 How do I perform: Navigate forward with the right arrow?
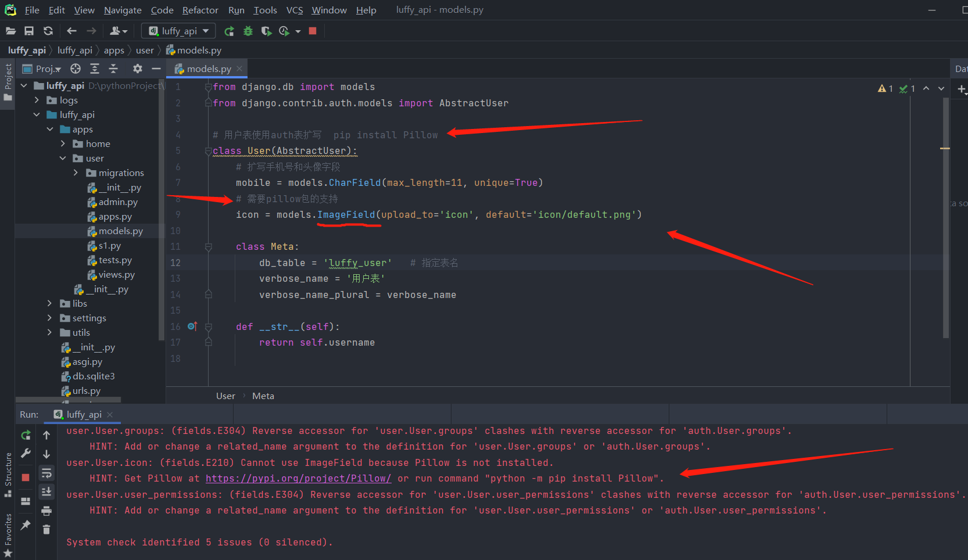[91, 31]
